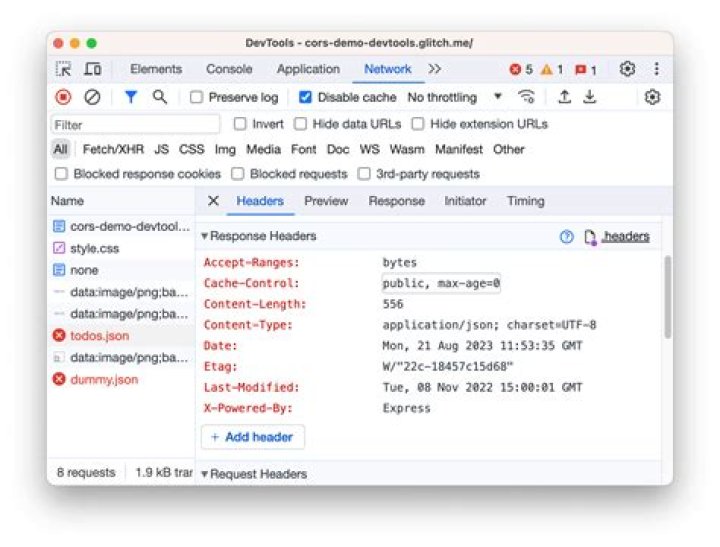Click cors-demo-devtool document icon
The width and height of the screenshot is (720, 547).
59,226
